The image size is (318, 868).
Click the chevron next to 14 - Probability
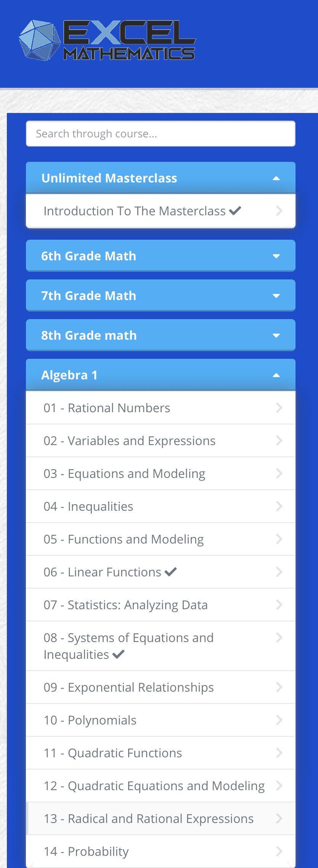click(x=279, y=851)
